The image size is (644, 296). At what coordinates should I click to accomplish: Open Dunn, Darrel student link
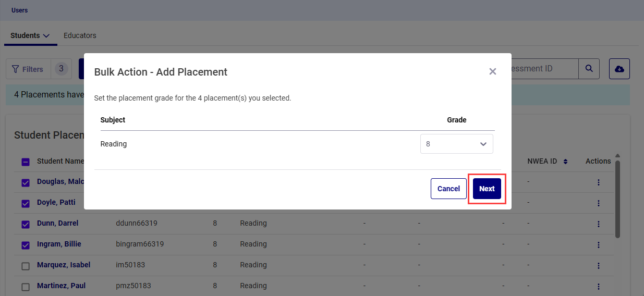point(58,223)
